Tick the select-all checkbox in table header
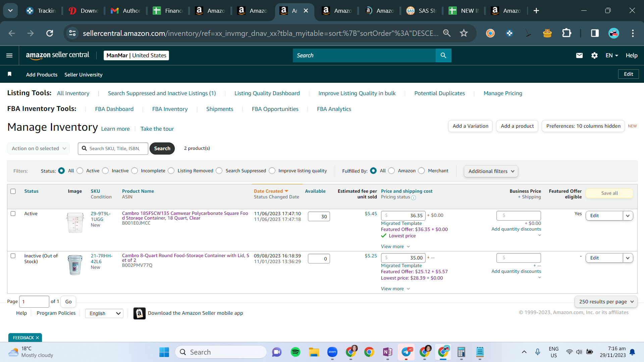 point(13,191)
